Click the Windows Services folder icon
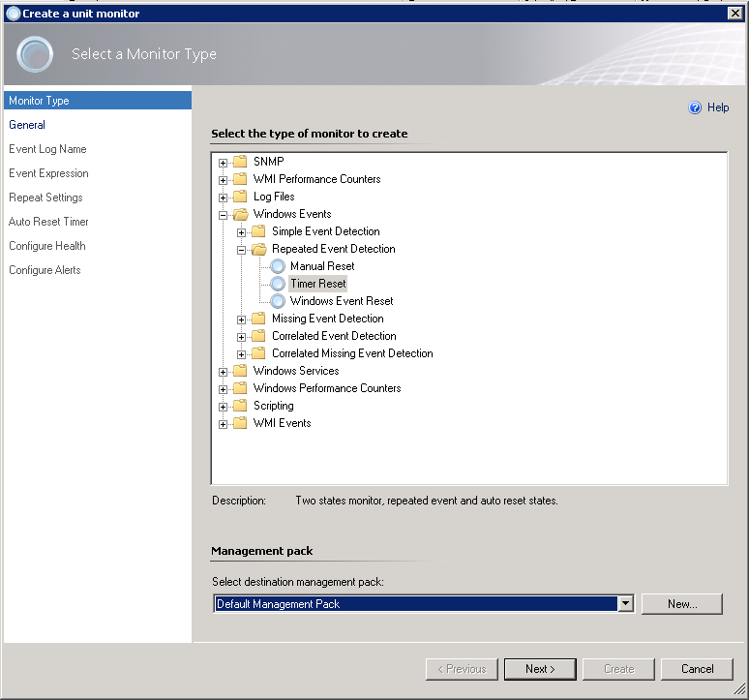 coord(240,370)
